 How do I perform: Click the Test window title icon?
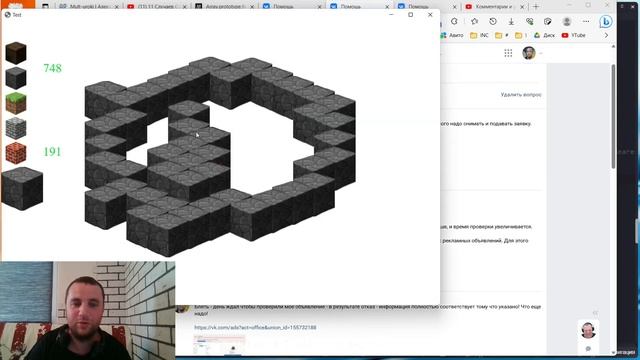point(7,15)
